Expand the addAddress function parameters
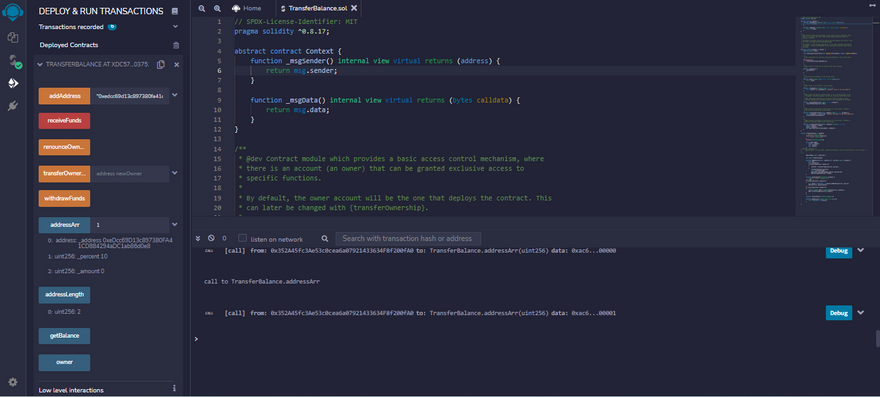880x397 pixels. click(x=175, y=95)
